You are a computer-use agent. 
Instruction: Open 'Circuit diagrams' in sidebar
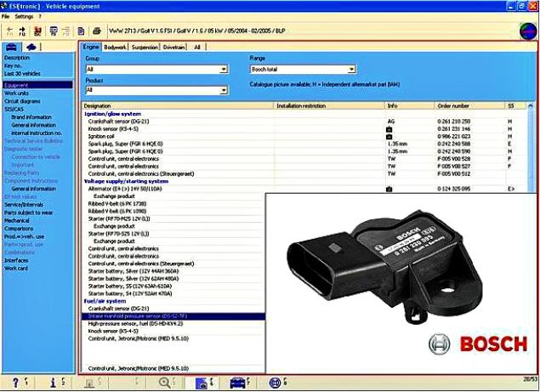(22, 101)
